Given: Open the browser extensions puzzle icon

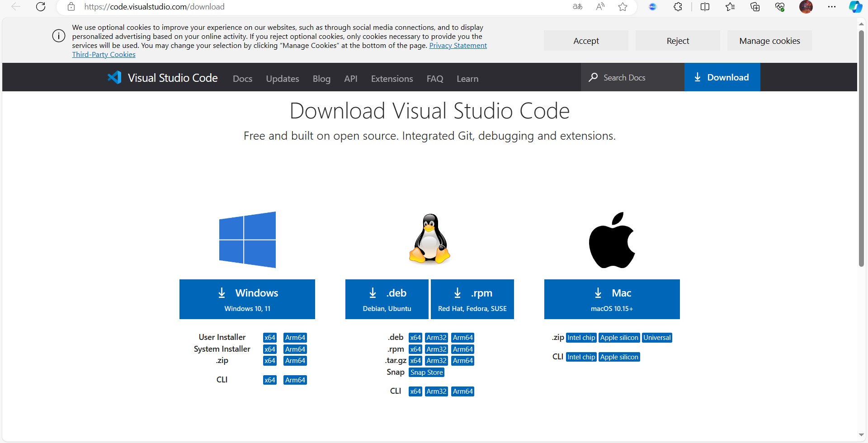Looking at the screenshot, I should 678,7.
